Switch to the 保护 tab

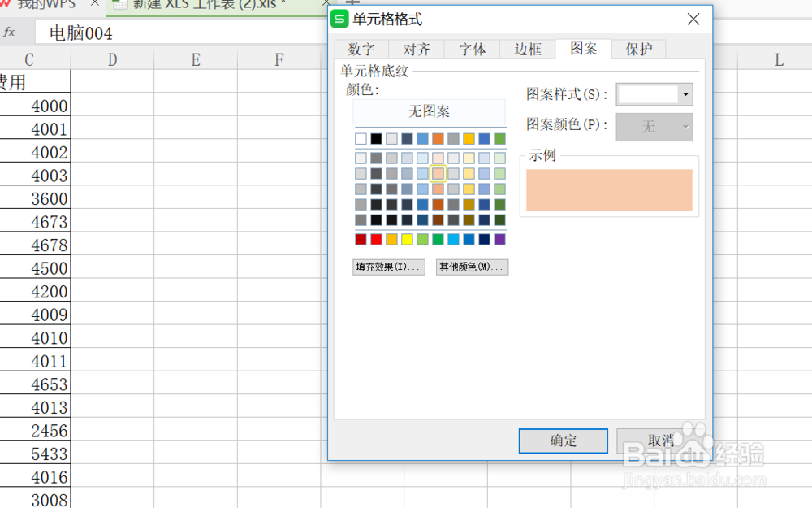point(638,49)
